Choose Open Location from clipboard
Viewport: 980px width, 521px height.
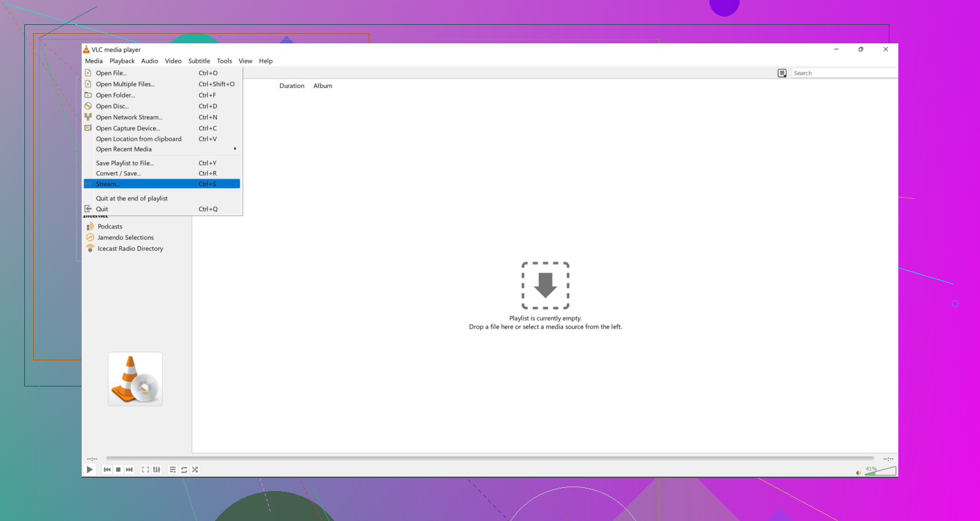click(162, 139)
